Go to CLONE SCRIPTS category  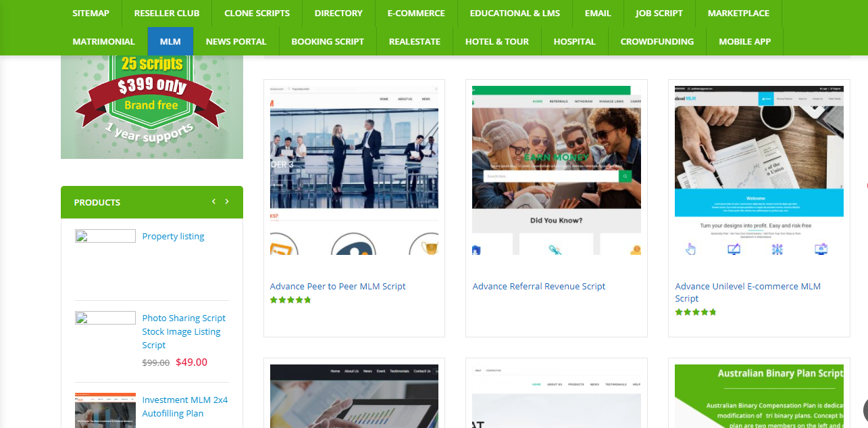pyautogui.click(x=257, y=13)
